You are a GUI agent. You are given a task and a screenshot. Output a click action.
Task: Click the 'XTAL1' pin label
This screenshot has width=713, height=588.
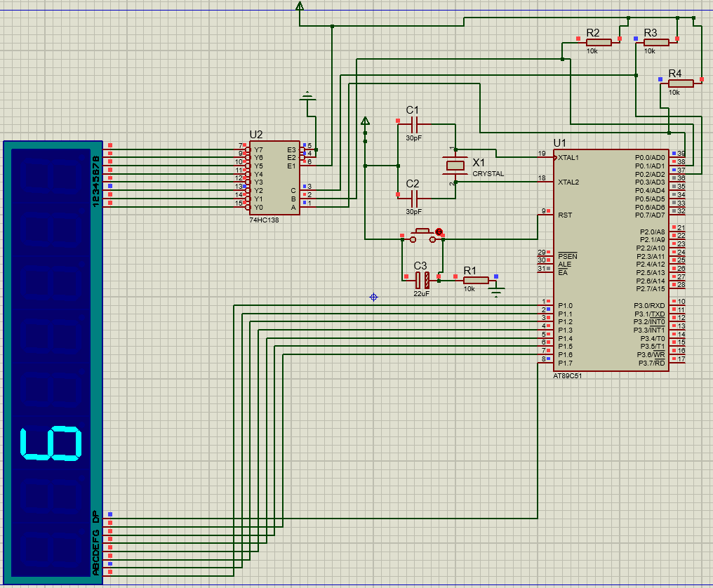click(568, 158)
